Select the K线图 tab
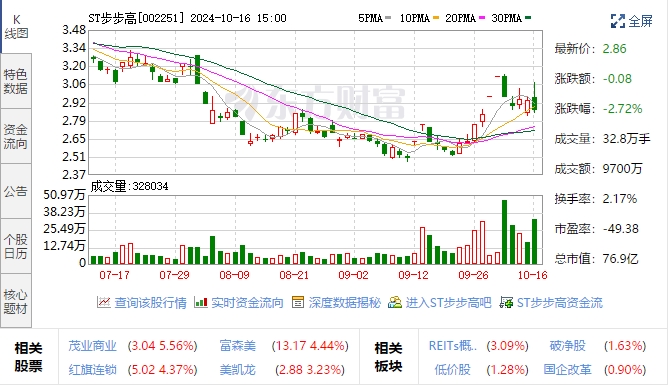 [x=16, y=26]
